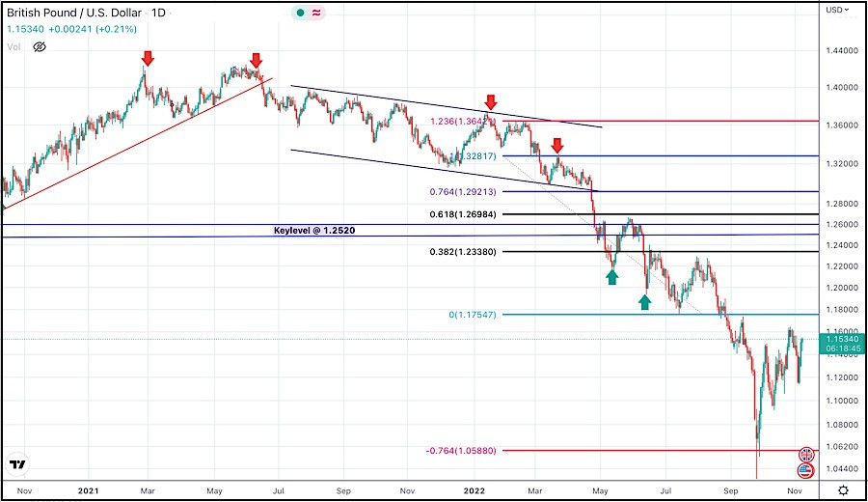
Task: Click the US flag event icon
Action: pos(806,471)
